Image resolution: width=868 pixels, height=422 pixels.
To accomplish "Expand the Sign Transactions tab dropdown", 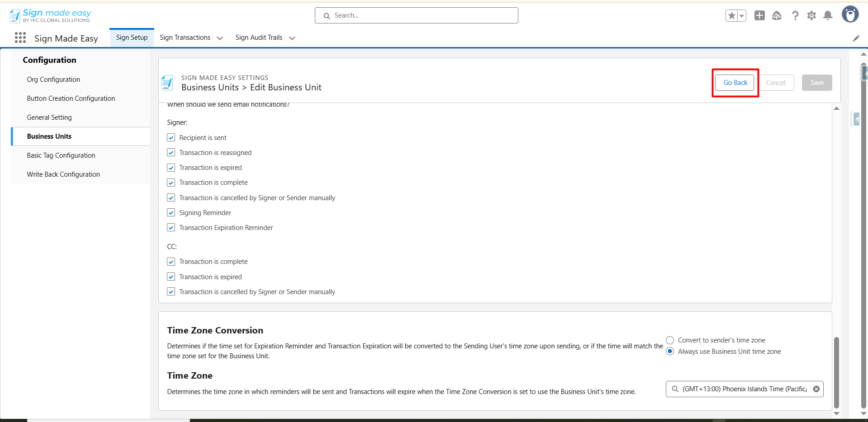I will tap(220, 38).
